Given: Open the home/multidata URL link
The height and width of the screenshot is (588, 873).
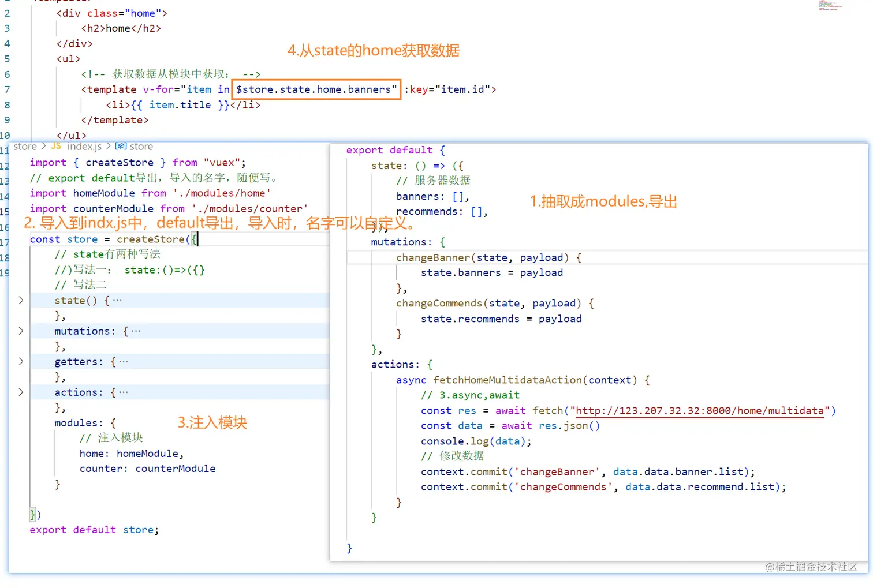Looking at the screenshot, I should (x=699, y=411).
